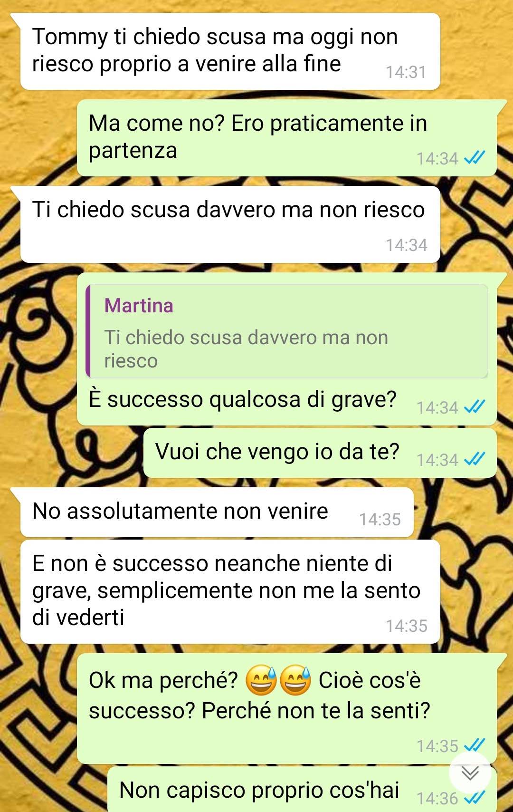Tap the 'Ma come no? Ero praticamente' bubble
The width and height of the screenshot is (513, 812).
(287, 138)
